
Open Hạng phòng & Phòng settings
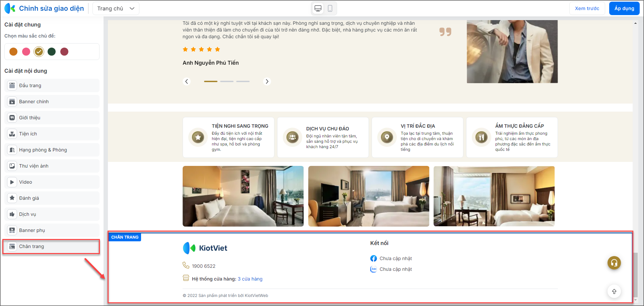click(52, 150)
